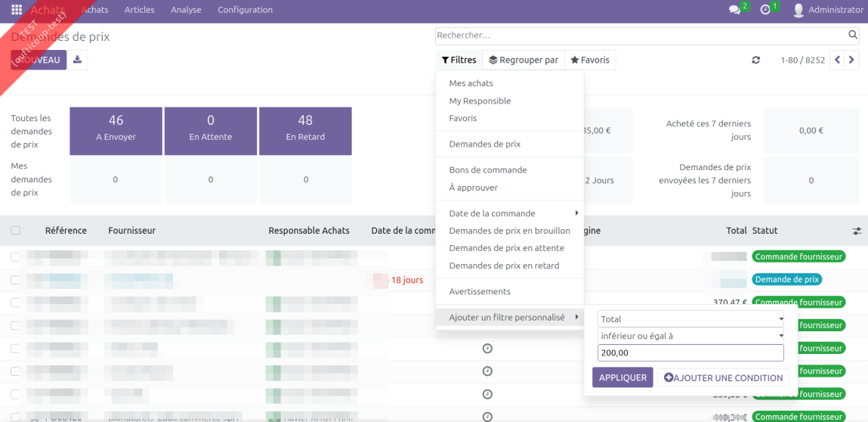Go to previous page arrow
Screen dimensions: 868x422
pyautogui.click(x=838, y=60)
